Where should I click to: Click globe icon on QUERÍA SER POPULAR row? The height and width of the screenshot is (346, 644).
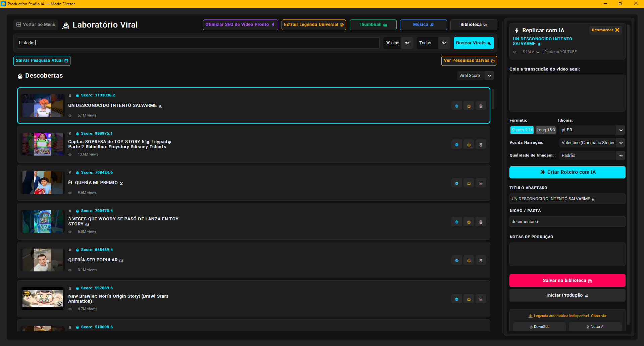pos(456,260)
